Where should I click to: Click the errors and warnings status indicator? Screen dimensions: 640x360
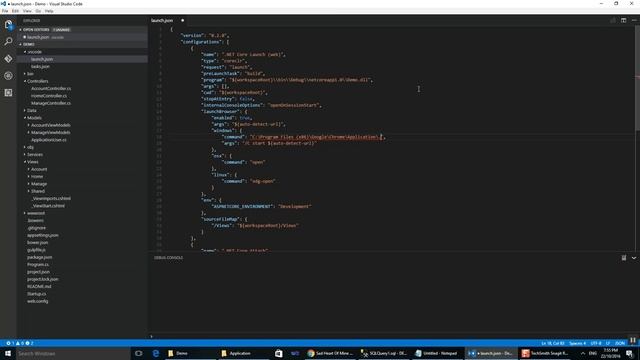(19, 343)
